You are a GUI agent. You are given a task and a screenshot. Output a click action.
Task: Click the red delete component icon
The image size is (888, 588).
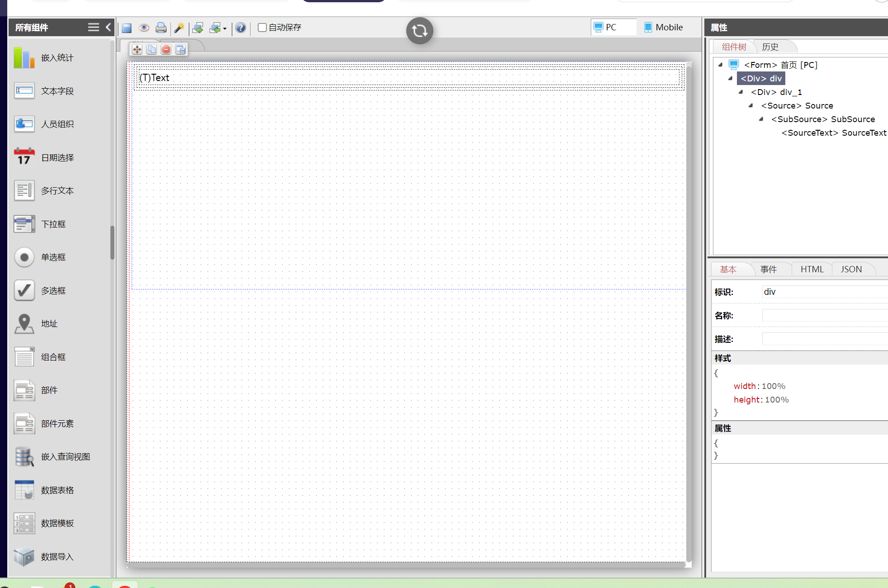pyautogui.click(x=166, y=49)
